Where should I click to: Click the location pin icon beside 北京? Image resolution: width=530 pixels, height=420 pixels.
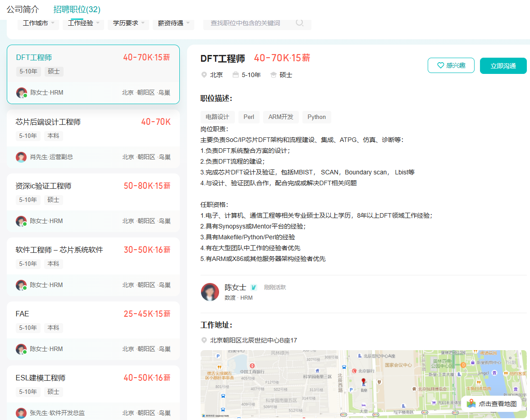pos(204,75)
